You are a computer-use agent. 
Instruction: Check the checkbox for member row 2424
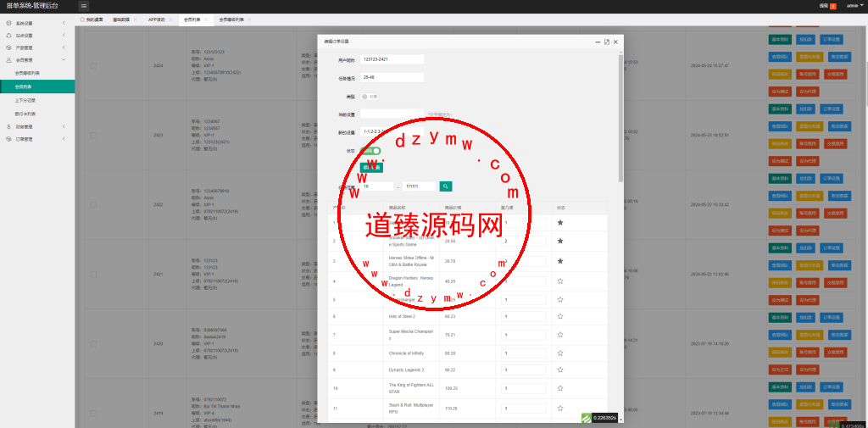(93, 65)
